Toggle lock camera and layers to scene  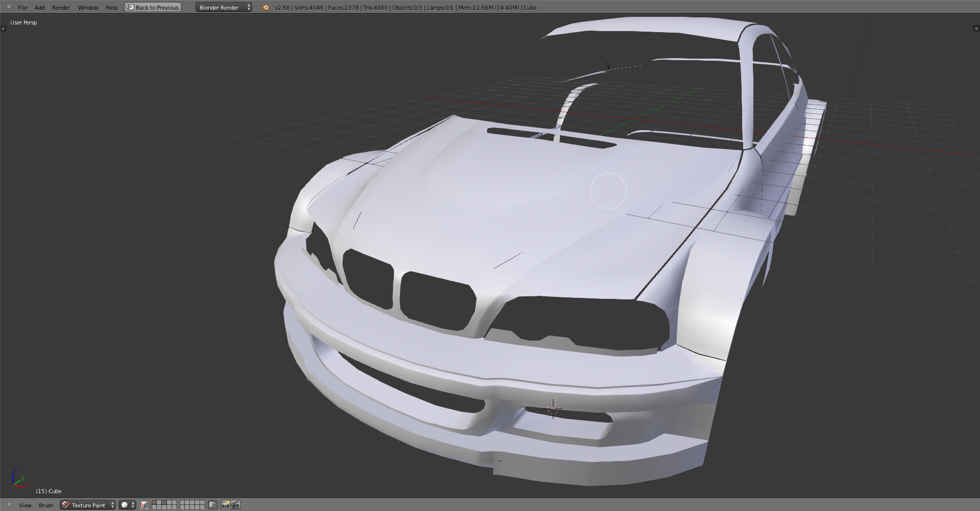point(212,505)
